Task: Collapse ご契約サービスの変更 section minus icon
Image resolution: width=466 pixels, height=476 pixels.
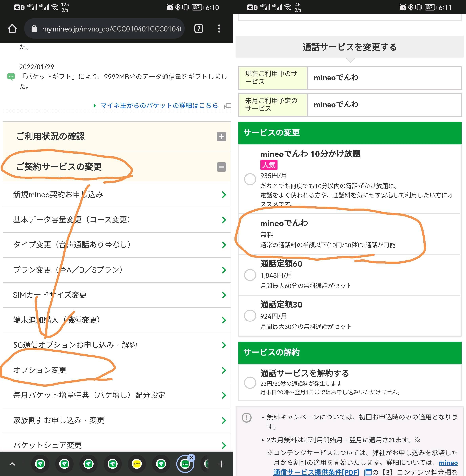Action: pos(221,167)
